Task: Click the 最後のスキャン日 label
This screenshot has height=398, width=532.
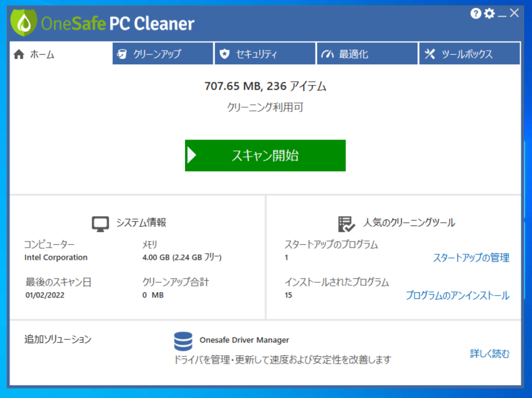Action: (58, 282)
